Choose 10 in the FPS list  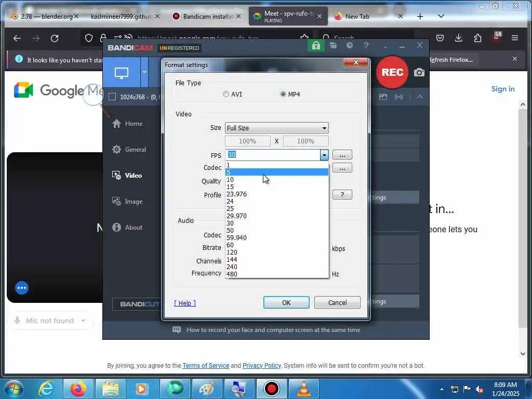(x=277, y=179)
